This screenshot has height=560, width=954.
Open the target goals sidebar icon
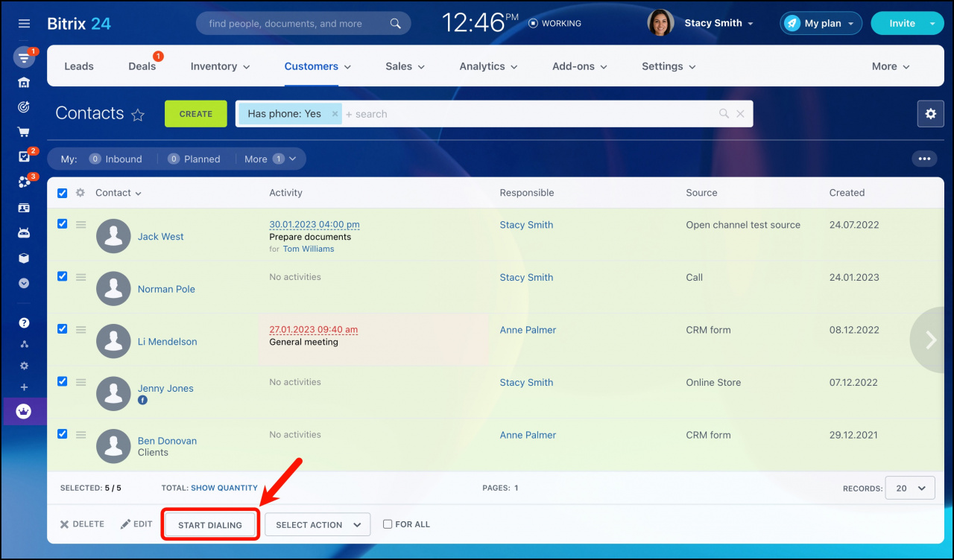24,107
